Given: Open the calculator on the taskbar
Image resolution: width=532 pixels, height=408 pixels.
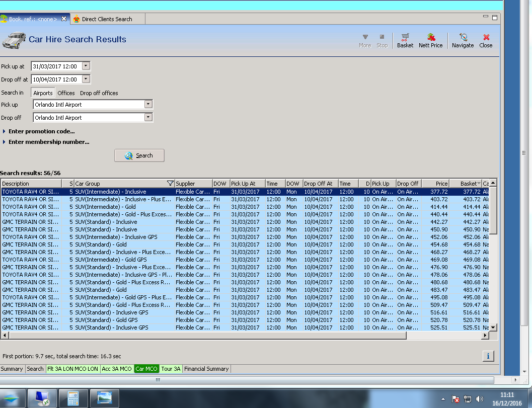Looking at the screenshot, I should coord(73,398).
